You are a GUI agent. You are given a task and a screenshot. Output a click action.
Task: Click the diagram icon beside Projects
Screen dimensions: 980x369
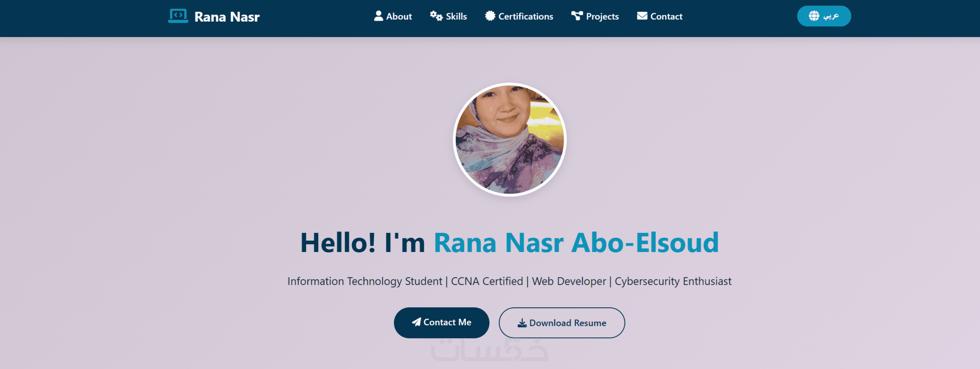[577, 16]
